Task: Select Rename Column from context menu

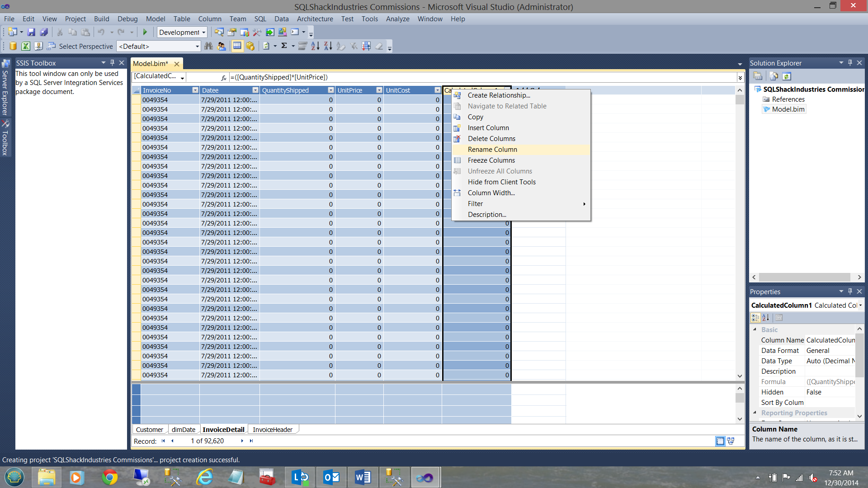Action: click(492, 150)
